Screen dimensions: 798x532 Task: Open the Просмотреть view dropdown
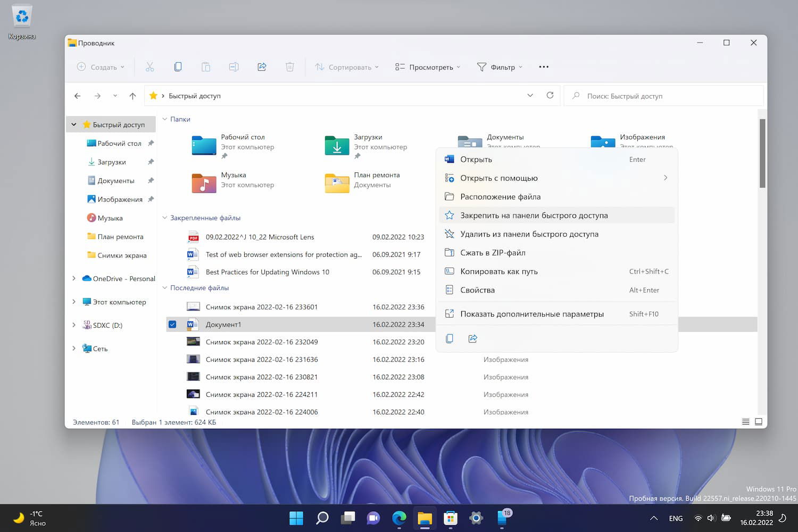(x=428, y=67)
